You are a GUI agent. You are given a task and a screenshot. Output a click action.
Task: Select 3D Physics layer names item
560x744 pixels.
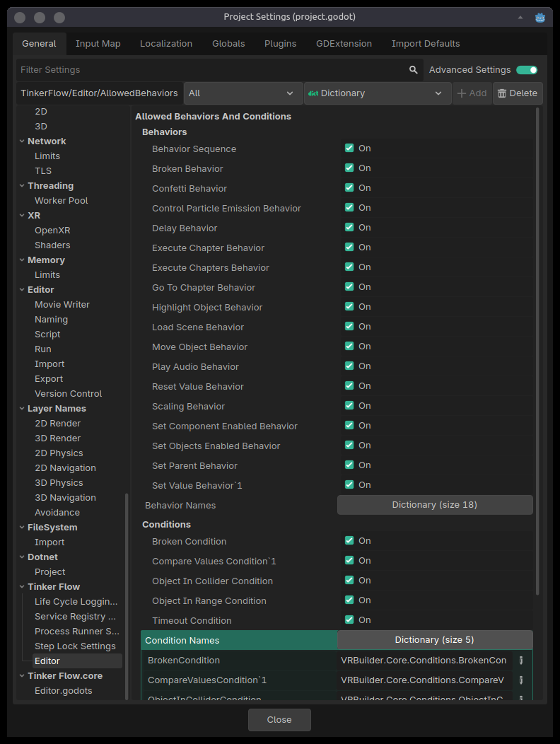pyautogui.click(x=59, y=482)
